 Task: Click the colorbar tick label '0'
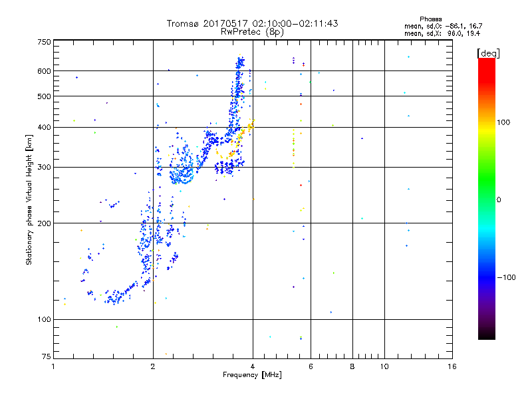[499, 199]
